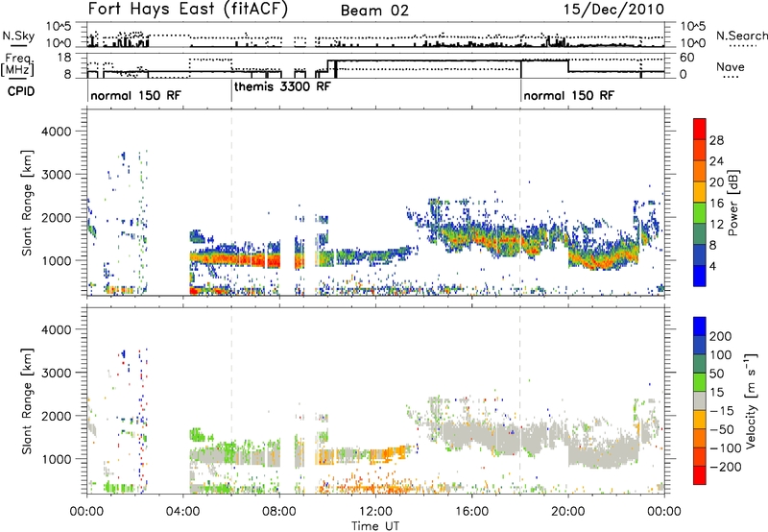
Task: Click the 'N.Search' legend label
Action: (x=741, y=36)
